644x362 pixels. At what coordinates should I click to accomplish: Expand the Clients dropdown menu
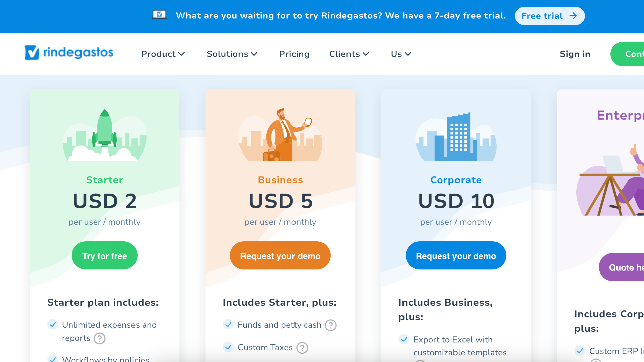[x=349, y=54]
